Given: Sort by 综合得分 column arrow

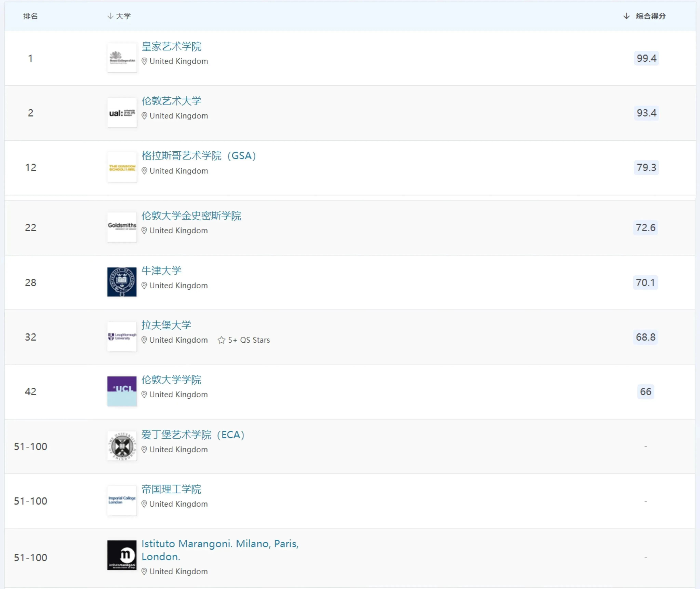Looking at the screenshot, I should click(626, 16).
